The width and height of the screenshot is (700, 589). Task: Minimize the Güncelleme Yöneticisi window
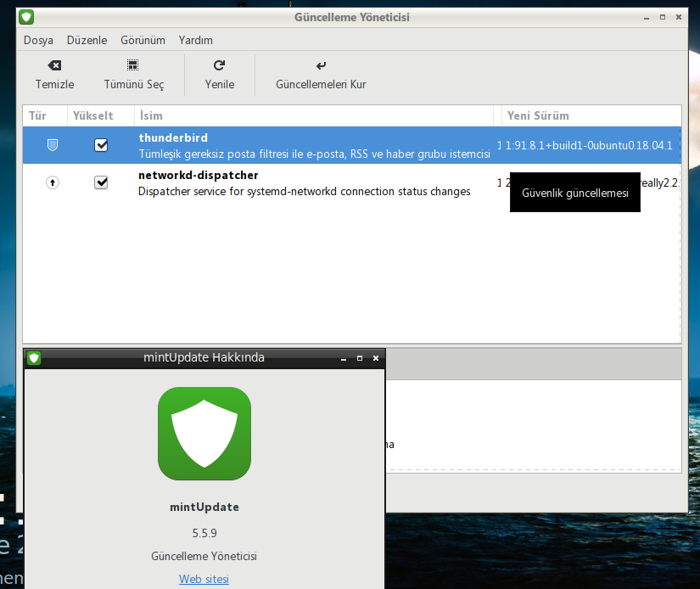[646, 18]
